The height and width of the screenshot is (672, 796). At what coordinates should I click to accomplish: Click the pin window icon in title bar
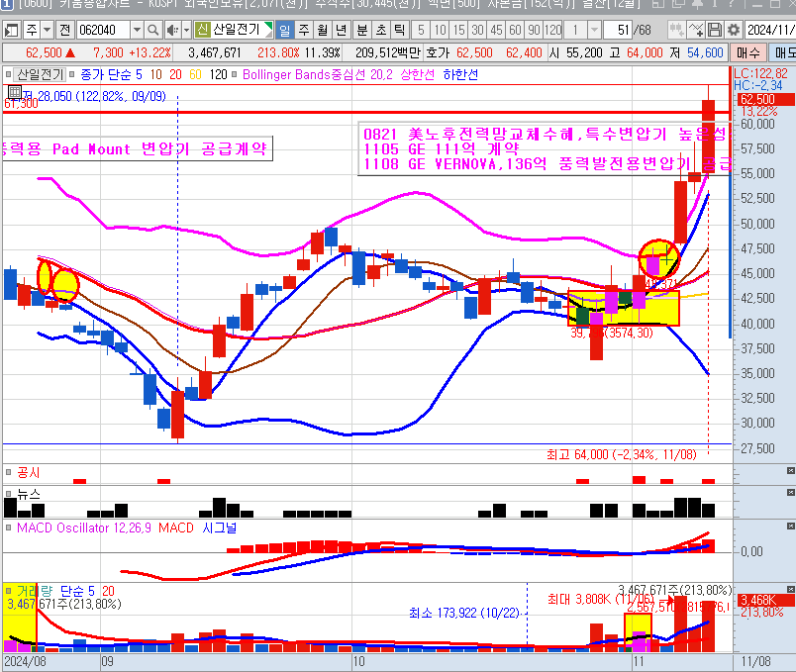coord(698,4)
